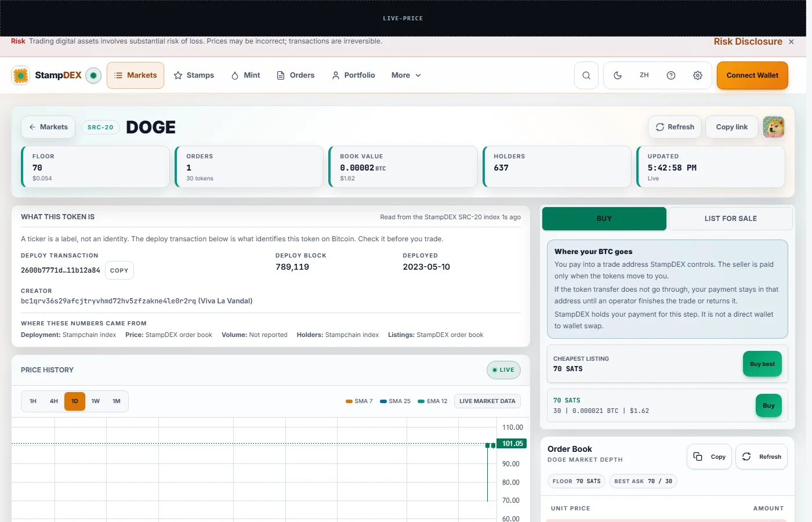Viewport: 812px width, 522px height.
Task: Click the FLOOR 70 SATS chip
Action: click(577, 481)
